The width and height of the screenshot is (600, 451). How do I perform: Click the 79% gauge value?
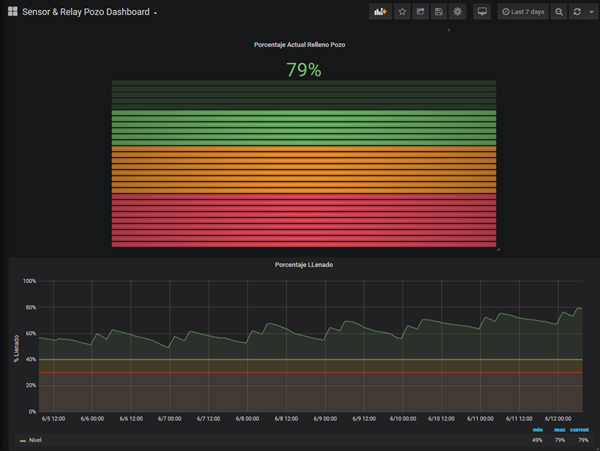pos(303,69)
